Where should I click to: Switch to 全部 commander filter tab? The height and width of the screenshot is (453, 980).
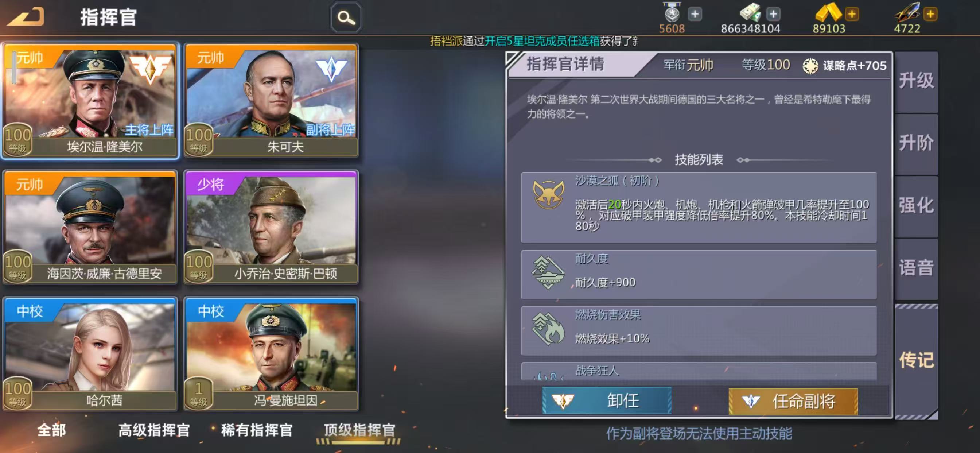tap(51, 430)
